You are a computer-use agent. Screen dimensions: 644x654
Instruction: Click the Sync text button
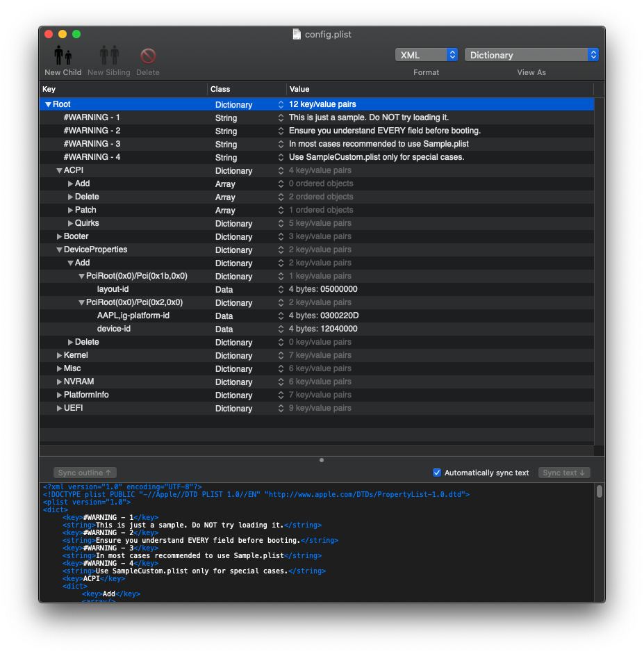coord(564,473)
